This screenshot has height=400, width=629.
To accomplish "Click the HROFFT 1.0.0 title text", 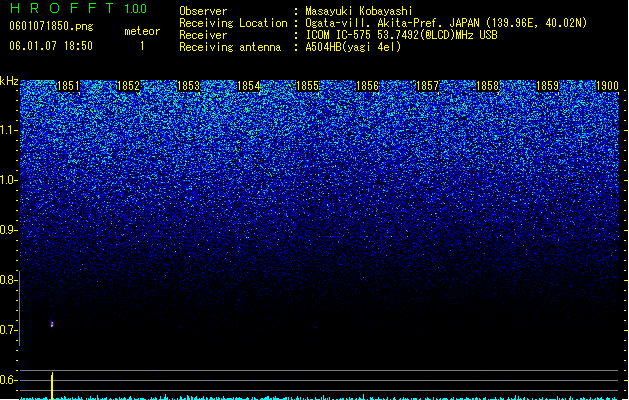I will pyautogui.click(x=78, y=8).
